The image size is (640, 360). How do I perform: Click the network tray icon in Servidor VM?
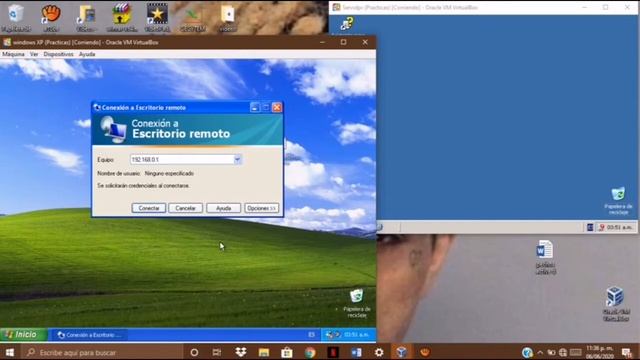pos(601,227)
